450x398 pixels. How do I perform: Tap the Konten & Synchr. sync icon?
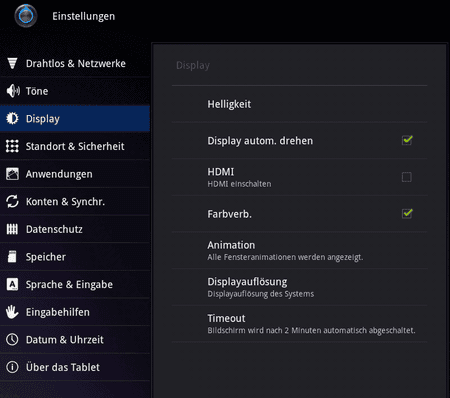coord(12,201)
